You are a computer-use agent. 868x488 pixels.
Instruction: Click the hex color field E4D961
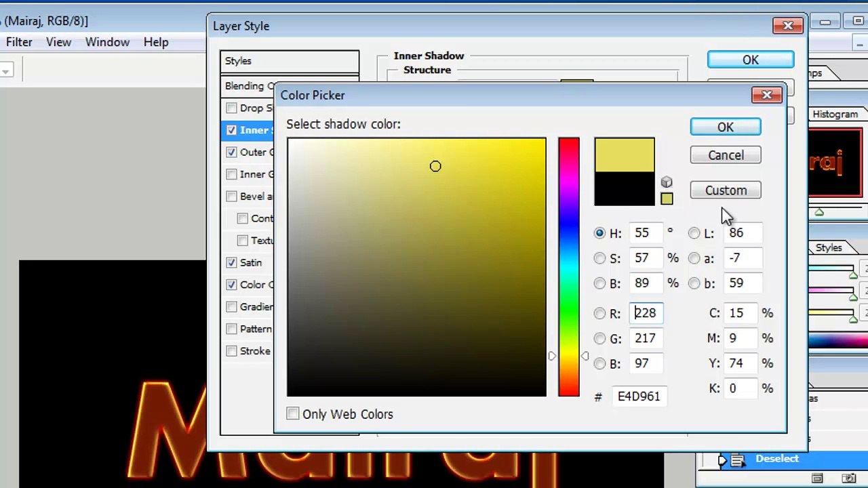(x=639, y=396)
